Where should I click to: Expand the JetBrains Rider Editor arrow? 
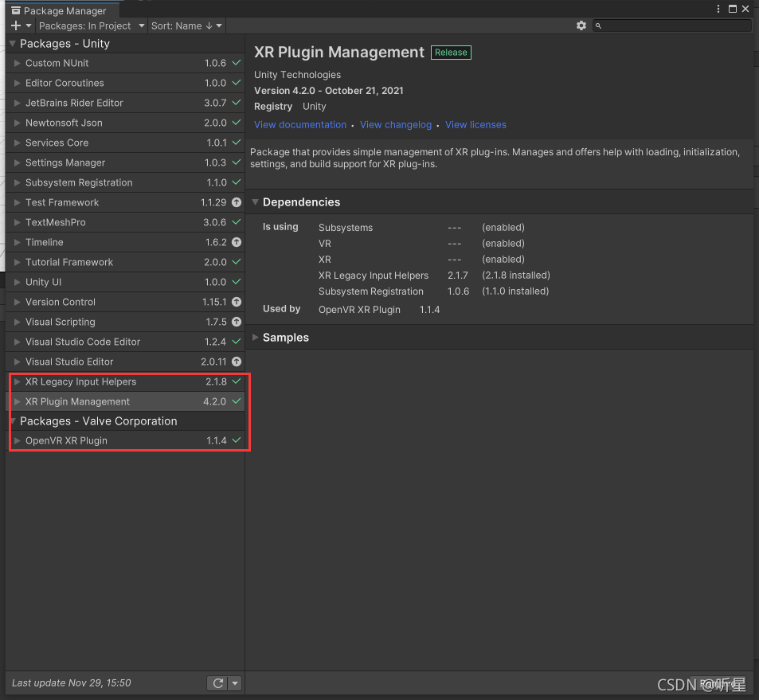coord(18,103)
